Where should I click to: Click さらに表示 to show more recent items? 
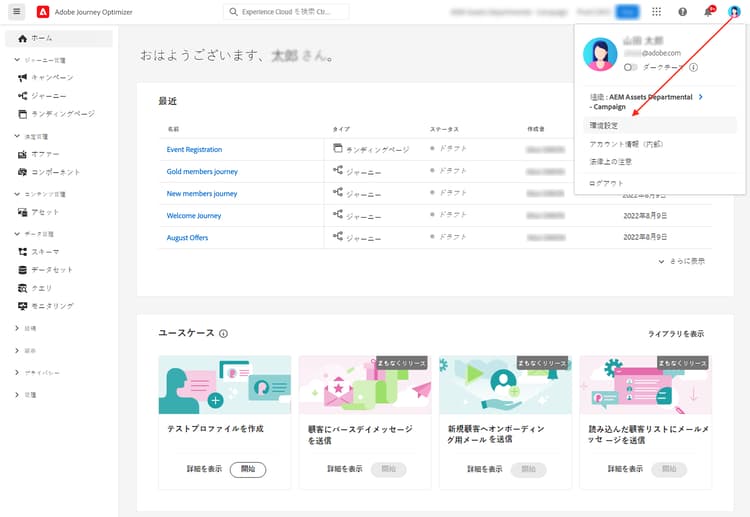682,261
